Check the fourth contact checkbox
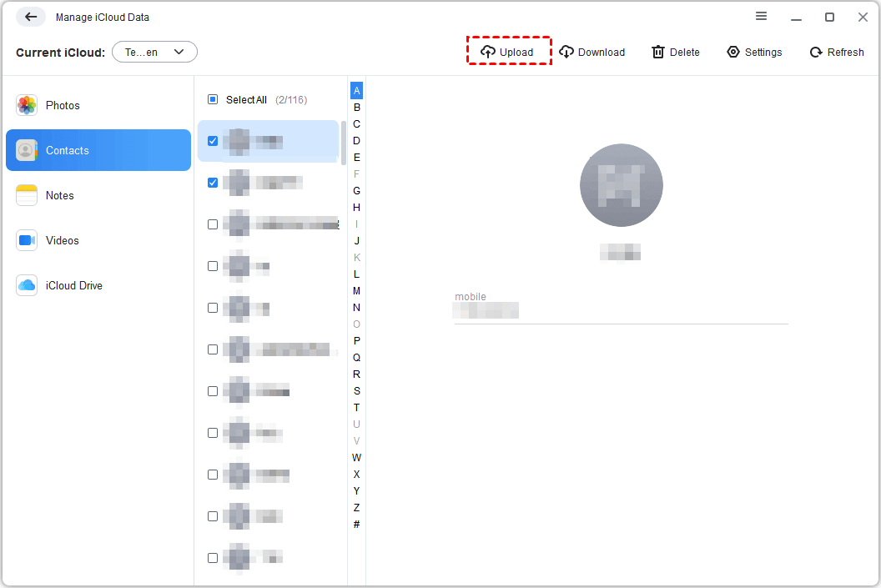This screenshot has height=588, width=881. (x=213, y=266)
